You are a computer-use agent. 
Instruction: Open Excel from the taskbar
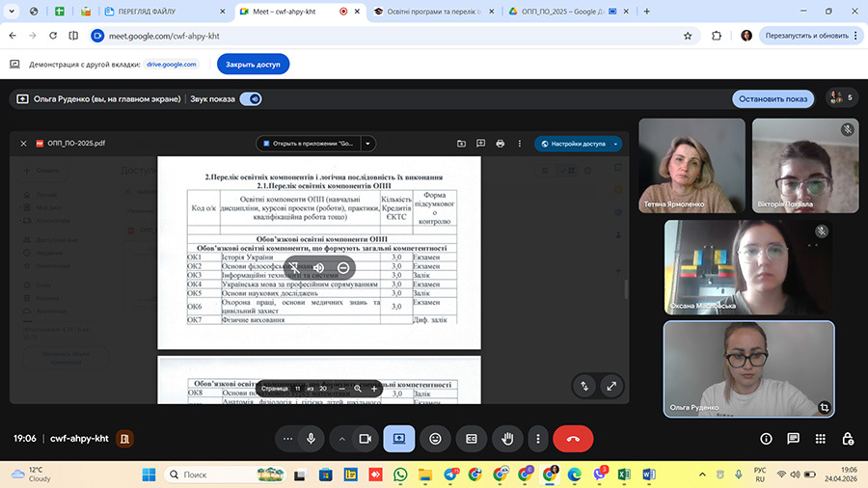(x=624, y=474)
